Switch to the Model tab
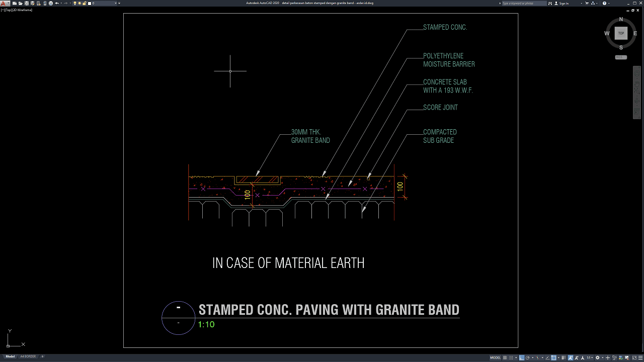644x362 pixels. (10, 356)
